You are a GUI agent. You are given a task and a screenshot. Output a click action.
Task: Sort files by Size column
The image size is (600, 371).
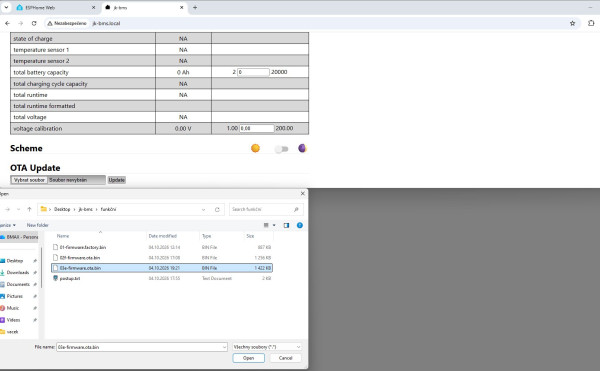(x=250, y=236)
